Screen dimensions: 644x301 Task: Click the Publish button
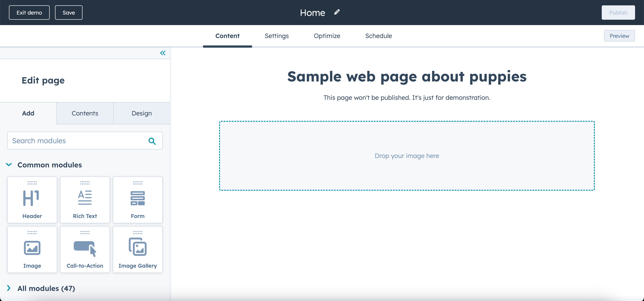point(618,13)
